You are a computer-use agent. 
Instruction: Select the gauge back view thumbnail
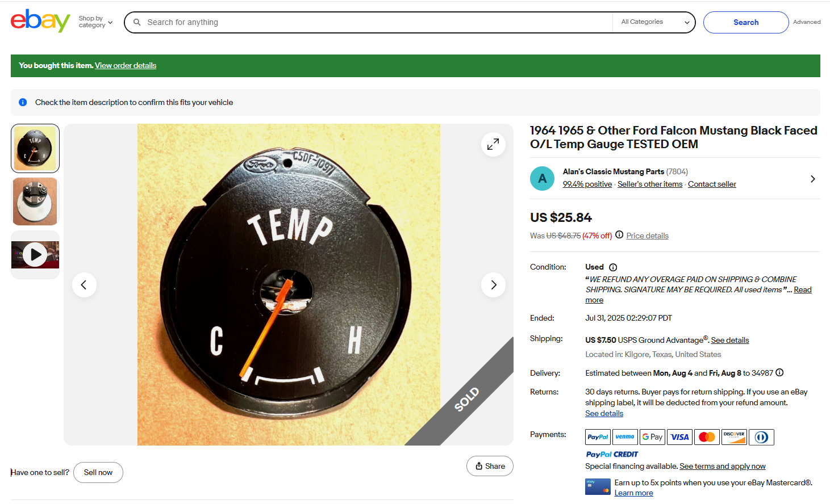(x=35, y=201)
